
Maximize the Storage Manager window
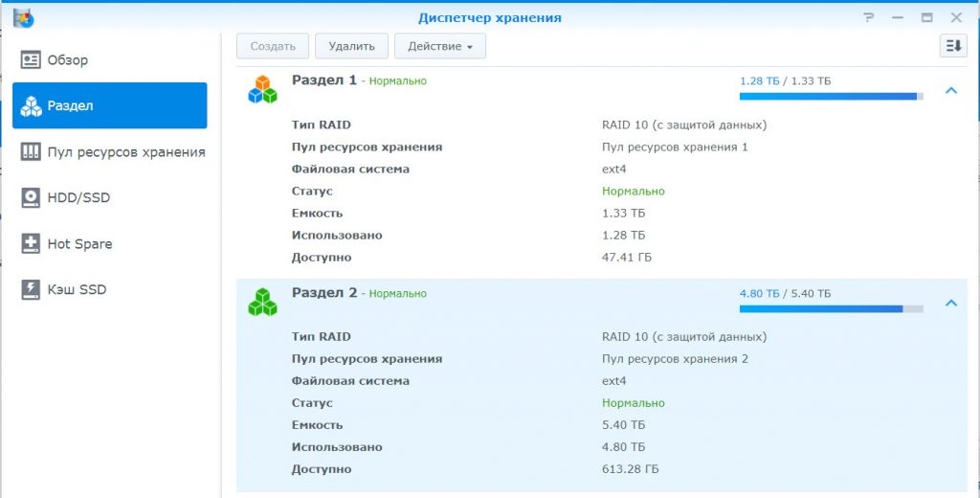pos(926,17)
